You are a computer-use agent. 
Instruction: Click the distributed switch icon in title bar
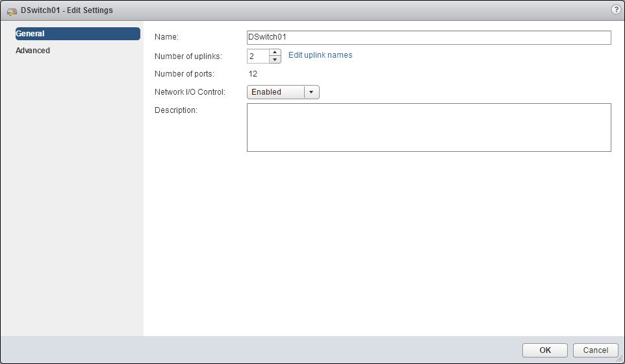coord(12,10)
